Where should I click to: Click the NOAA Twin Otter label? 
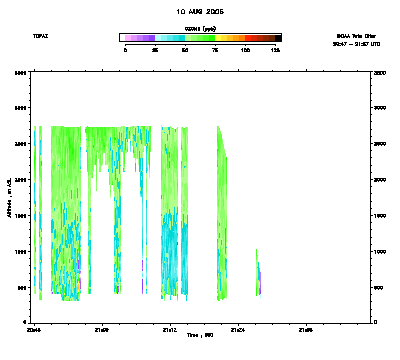[x=356, y=36]
